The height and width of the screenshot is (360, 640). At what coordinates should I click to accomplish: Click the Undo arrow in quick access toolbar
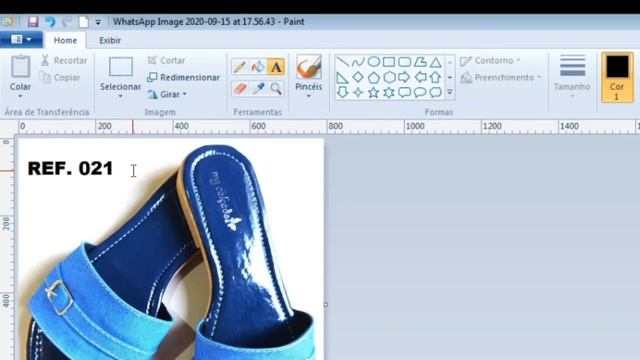click(x=50, y=22)
